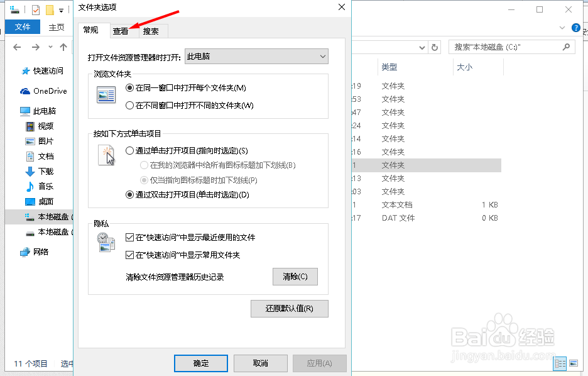This screenshot has width=588, height=376.
Task: Open the Videos (视频) folder
Action: 40,126
